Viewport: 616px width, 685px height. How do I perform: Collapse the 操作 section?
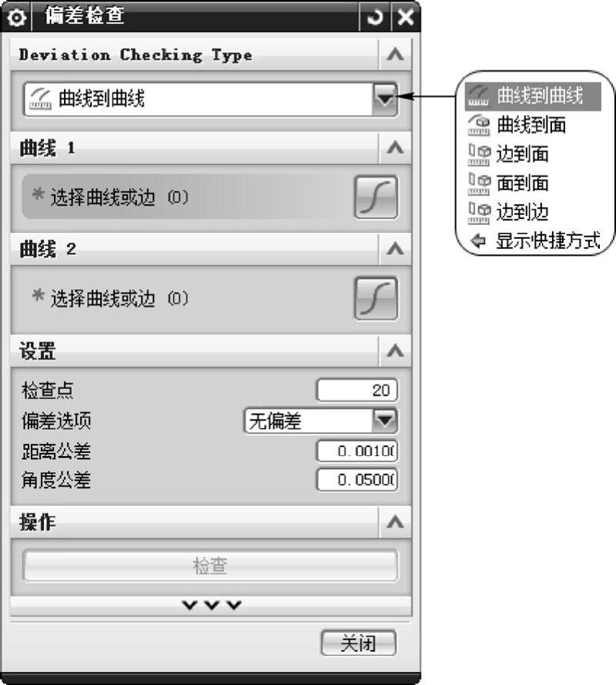395,522
